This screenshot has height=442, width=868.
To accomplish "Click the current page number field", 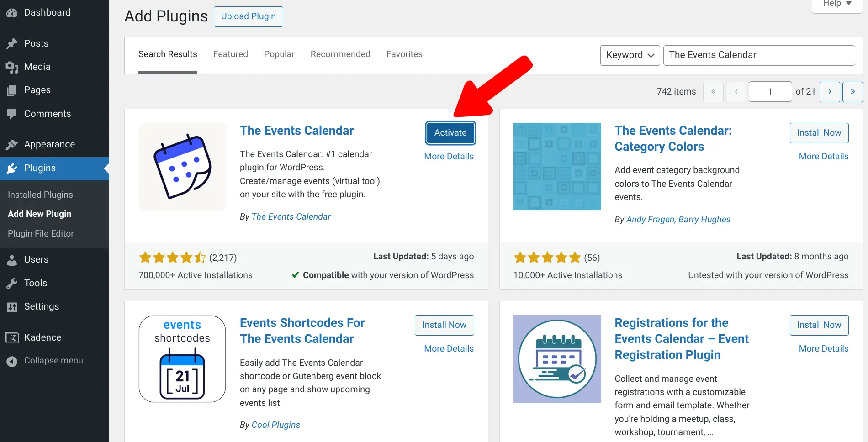I will click(x=770, y=92).
